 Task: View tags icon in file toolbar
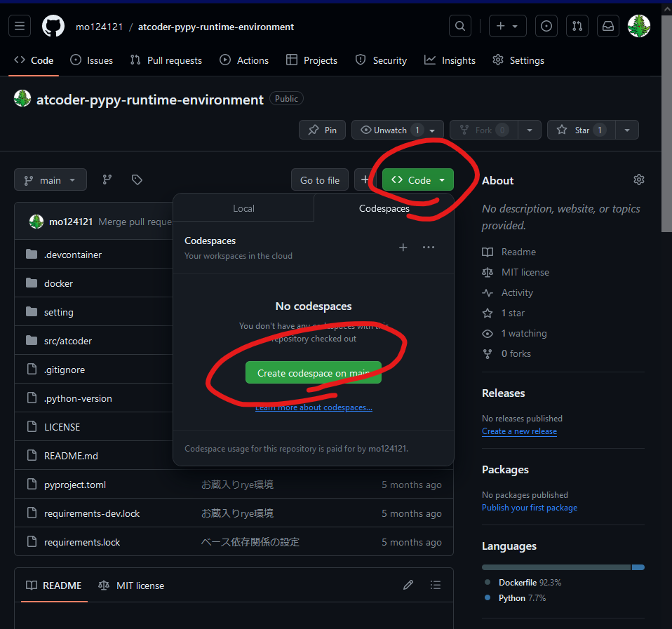(137, 180)
